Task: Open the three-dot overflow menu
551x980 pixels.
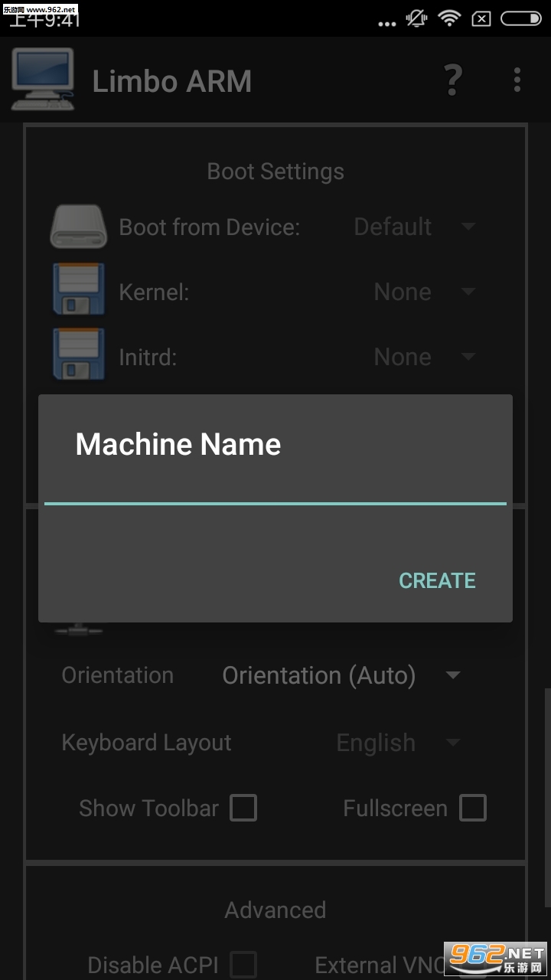Action: pos(517,80)
